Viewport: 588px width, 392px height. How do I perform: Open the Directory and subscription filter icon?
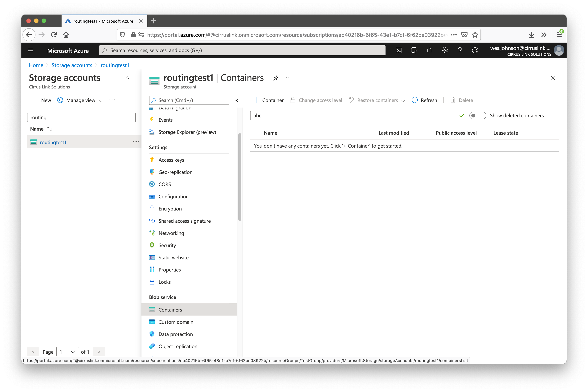click(414, 51)
